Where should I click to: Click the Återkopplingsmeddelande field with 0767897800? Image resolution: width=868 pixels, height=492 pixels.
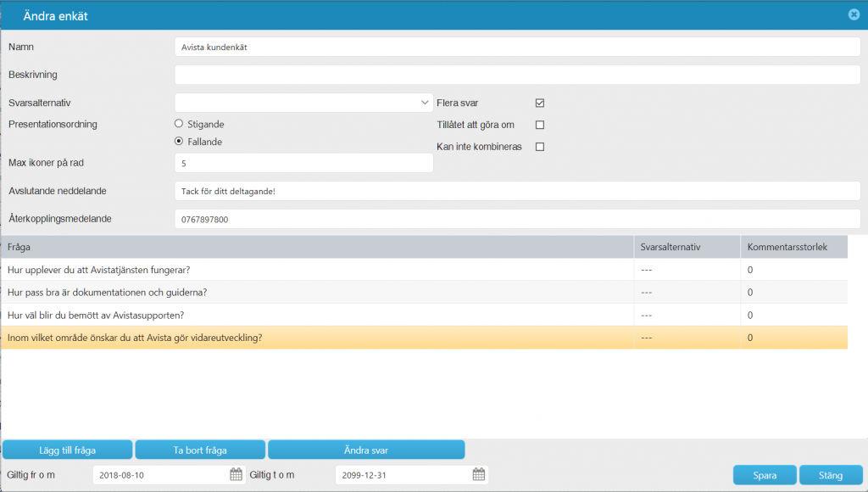(x=518, y=219)
